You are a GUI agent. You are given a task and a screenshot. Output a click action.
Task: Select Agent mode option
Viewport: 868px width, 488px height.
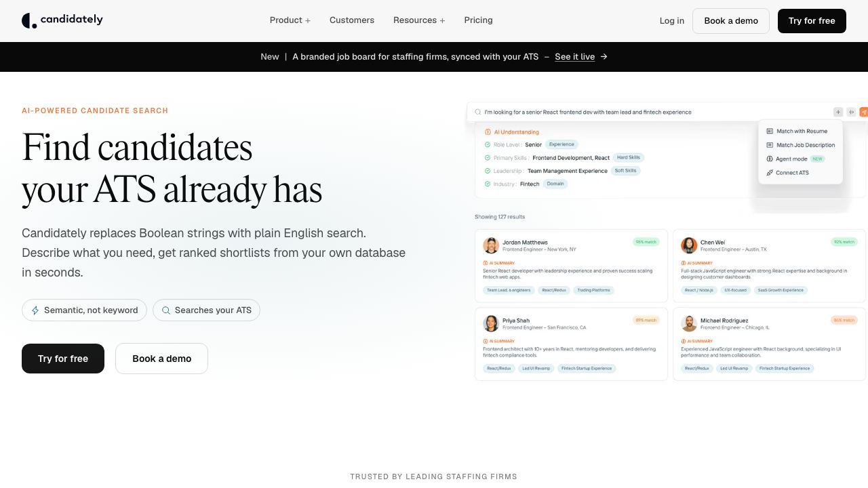pos(795,159)
